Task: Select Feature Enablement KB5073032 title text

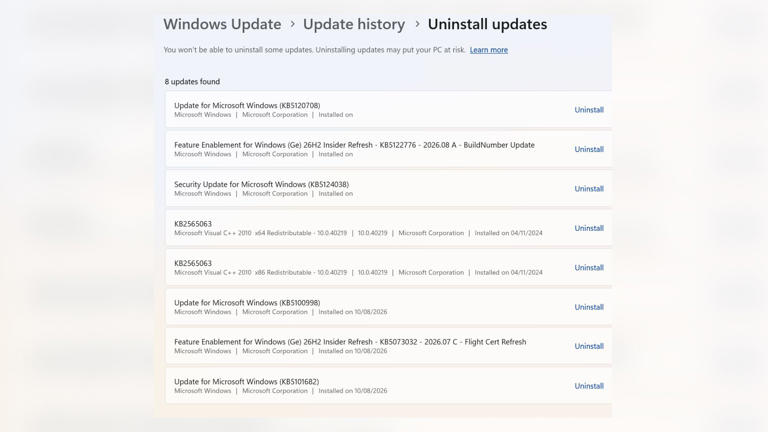Action: [x=350, y=342]
